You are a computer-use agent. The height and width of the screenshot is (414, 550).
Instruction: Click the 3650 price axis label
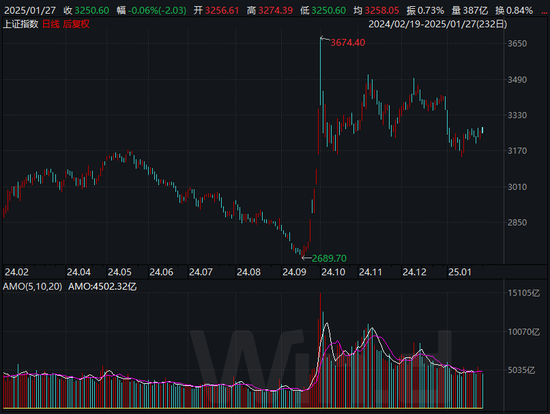point(517,44)
